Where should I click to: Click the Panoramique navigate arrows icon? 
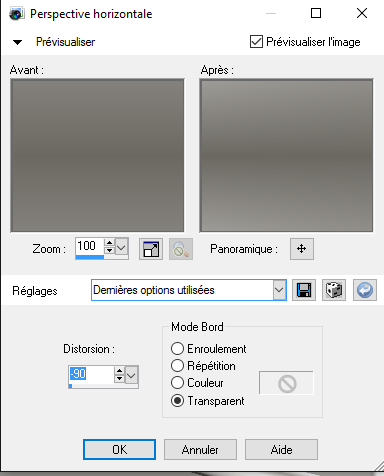click(302, 249)
